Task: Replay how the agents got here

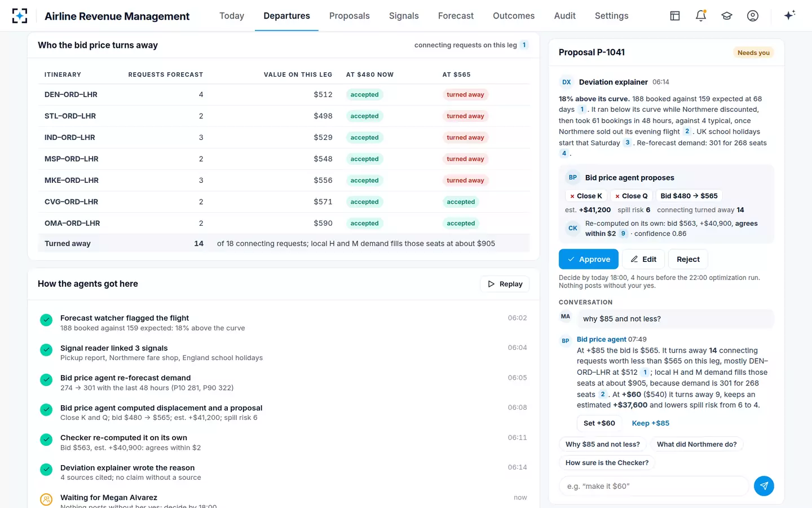Action: pos(505,284)
